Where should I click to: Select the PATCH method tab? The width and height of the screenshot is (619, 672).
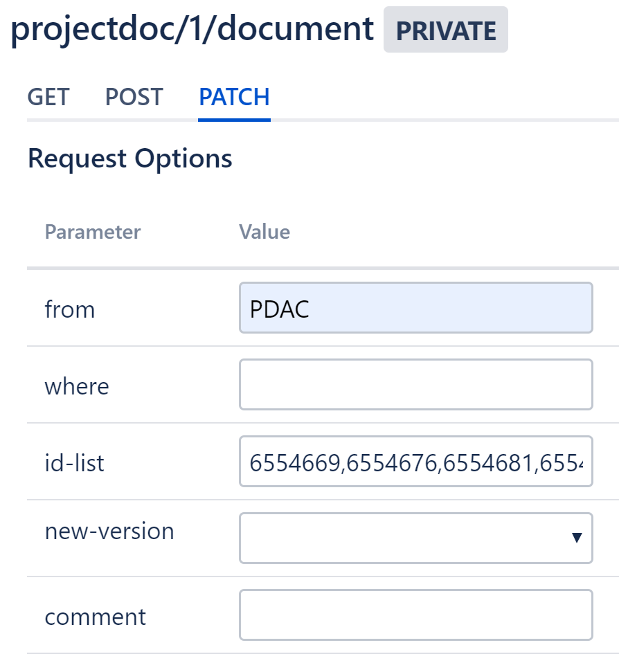[x=234, y=97]
